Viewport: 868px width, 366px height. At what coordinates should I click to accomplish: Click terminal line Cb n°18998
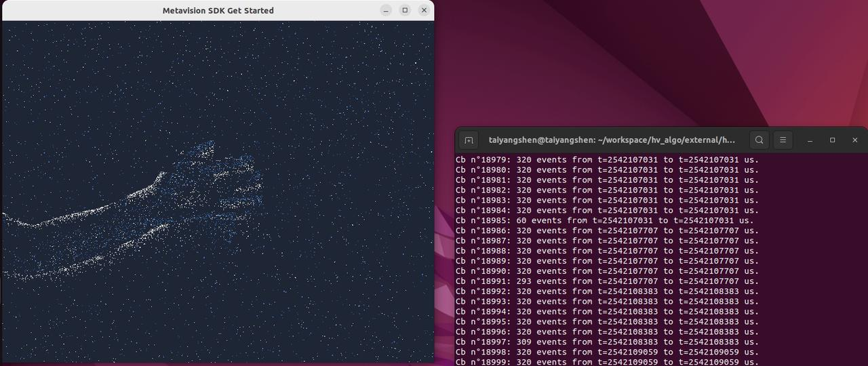607,352
